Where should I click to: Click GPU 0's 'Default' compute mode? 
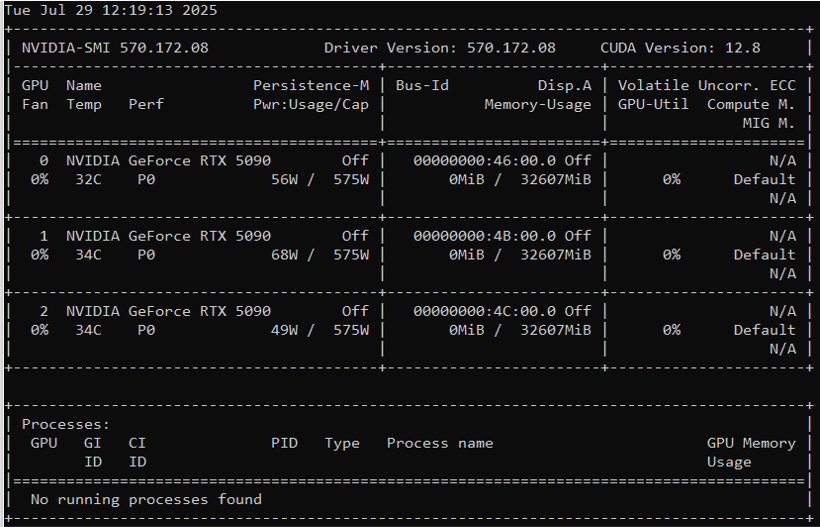(765, 180)
